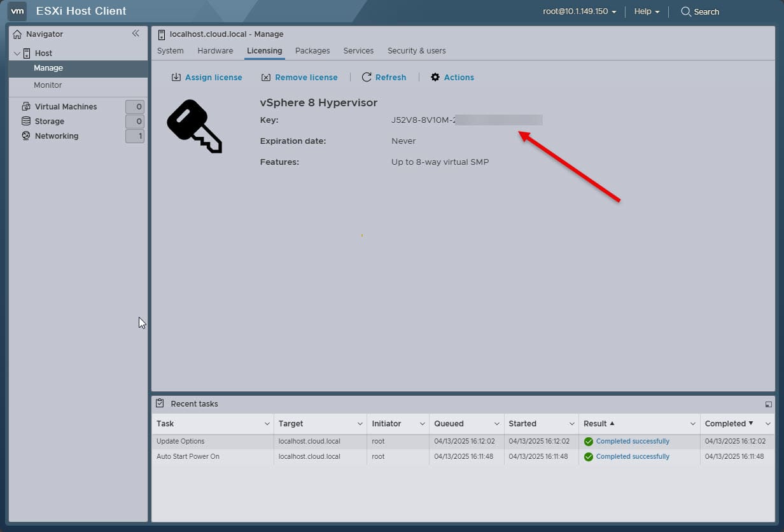The image size is (784, 532).
Task: Sort by the Completed column header
Action: pos(725,424)
